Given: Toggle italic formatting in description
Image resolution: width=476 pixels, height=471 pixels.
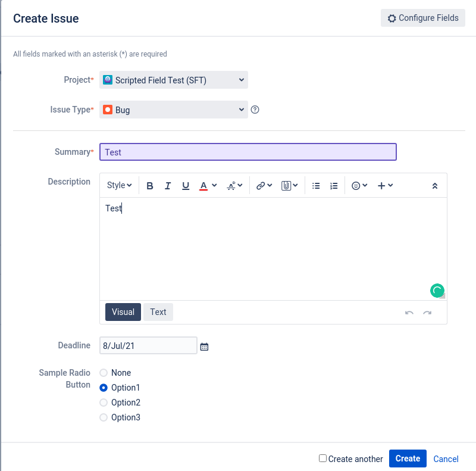Looking at the screenshot, I should tap(168, 186).
